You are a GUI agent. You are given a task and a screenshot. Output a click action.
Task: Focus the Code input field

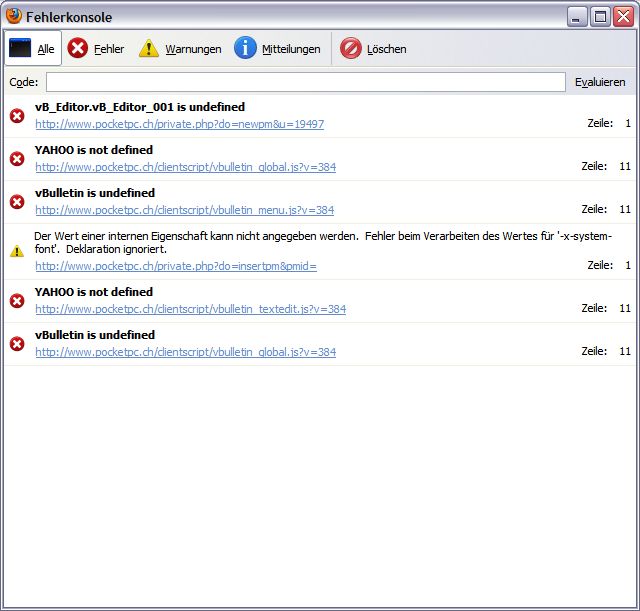tap(306, 82)
